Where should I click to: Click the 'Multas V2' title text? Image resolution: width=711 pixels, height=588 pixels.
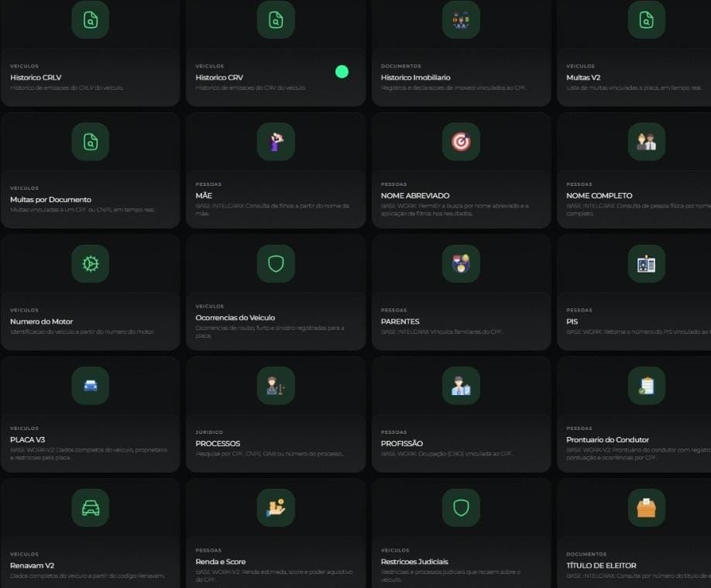pyautogui.click(x=583, y=77)
